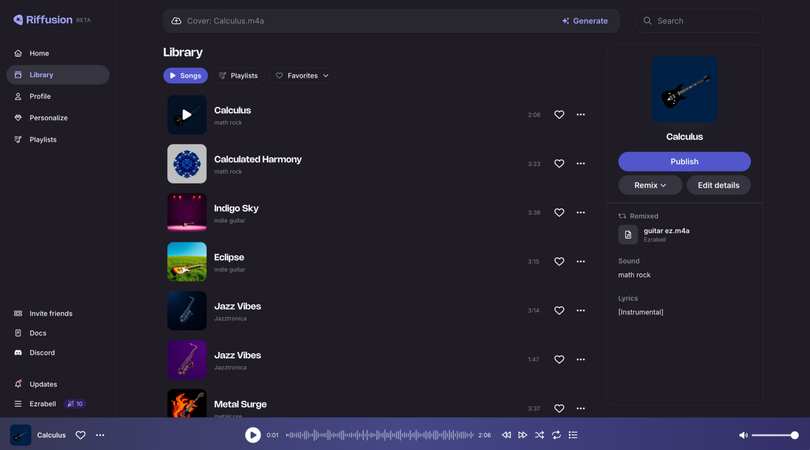Favorite Jazz Vibes 1:47 track
The image size is (810, 450).
559,360
